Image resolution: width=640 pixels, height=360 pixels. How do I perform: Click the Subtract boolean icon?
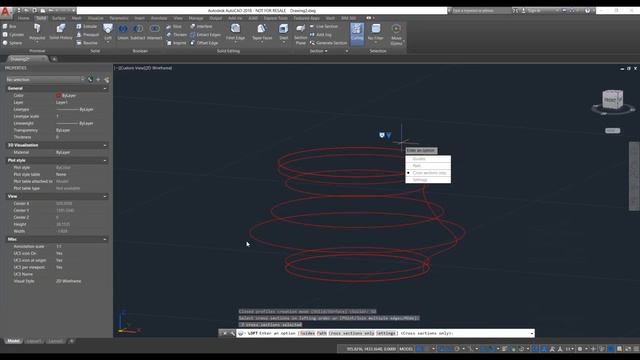click(138, 29)
